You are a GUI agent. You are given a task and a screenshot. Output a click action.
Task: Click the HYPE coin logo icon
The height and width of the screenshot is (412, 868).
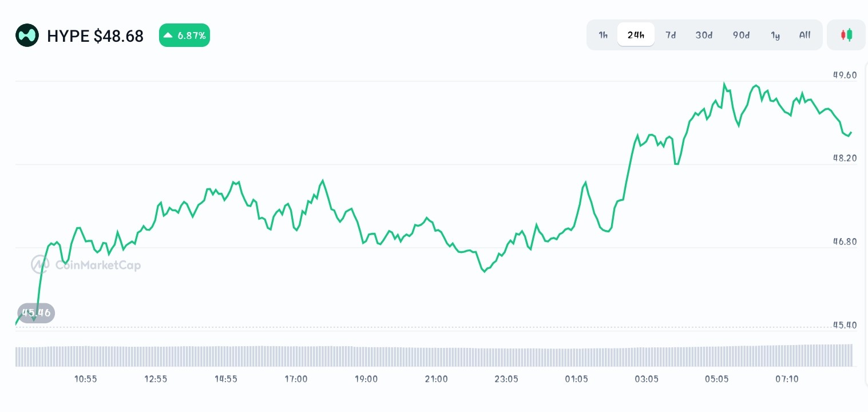pos(27,35)
